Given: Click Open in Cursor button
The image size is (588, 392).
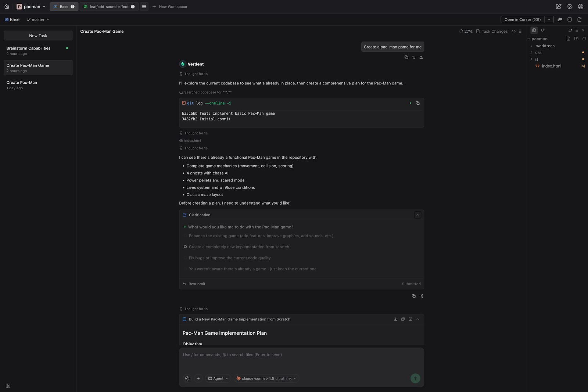Looking at the screenshot, I should click(x=522, y=19).
